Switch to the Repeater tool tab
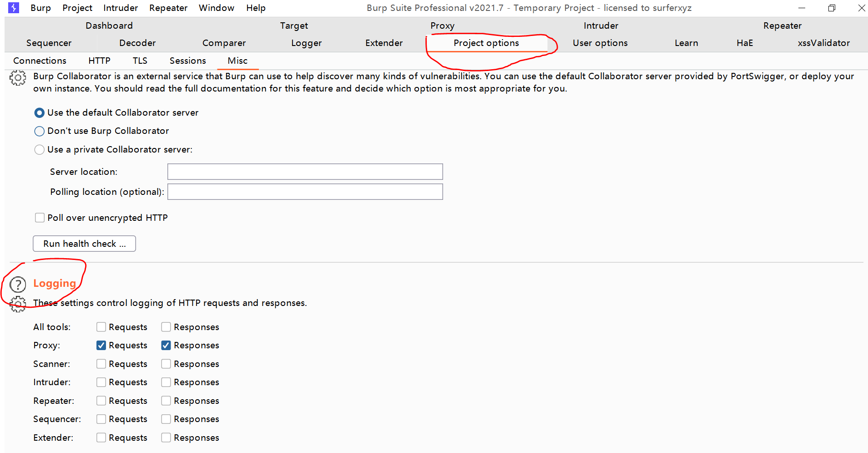This screenshot has width=868, height=453. coord(782,25)
